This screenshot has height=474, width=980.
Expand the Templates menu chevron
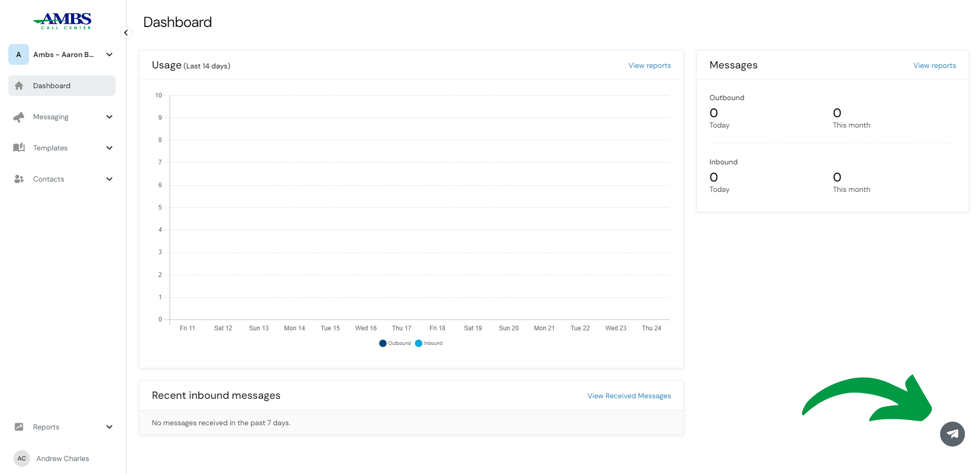point(109,148)
